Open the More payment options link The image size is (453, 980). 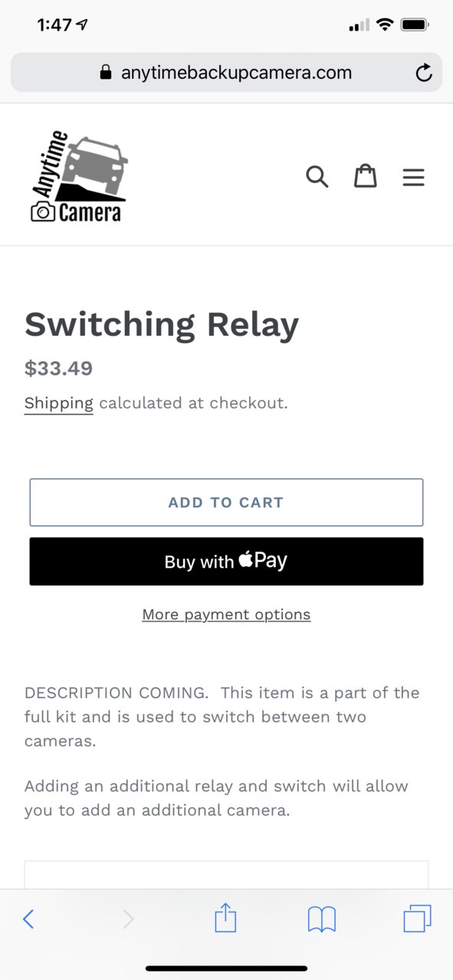point(226,615)
